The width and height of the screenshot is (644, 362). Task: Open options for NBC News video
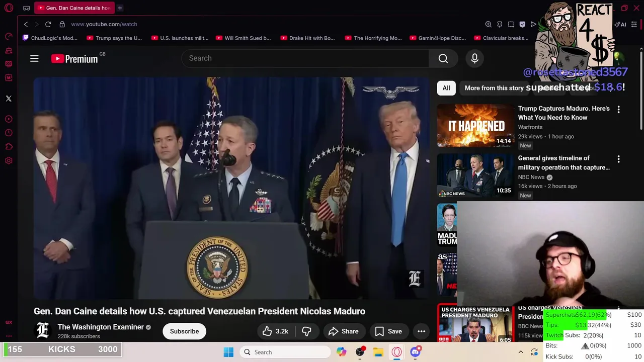[618, 159]
